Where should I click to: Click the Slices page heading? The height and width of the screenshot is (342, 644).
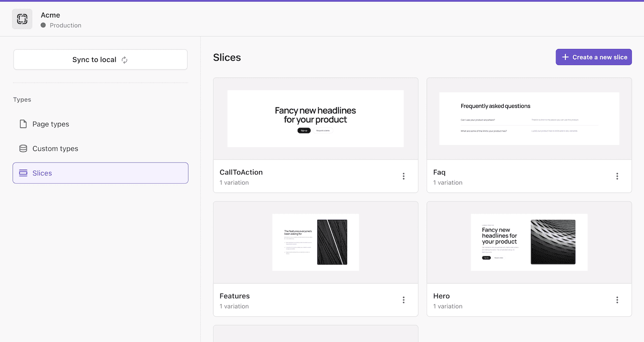(x=227, y=57)
